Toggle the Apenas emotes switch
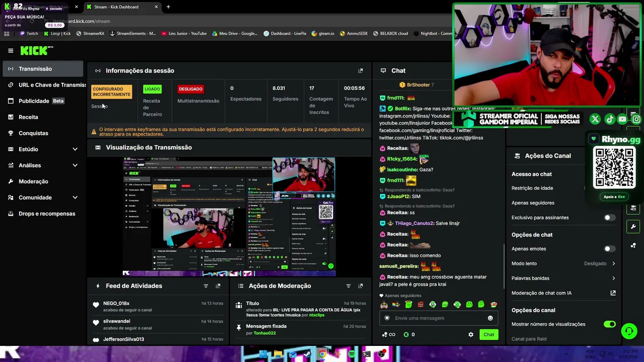This screenshot has height=362, width=644. point(609,249)
